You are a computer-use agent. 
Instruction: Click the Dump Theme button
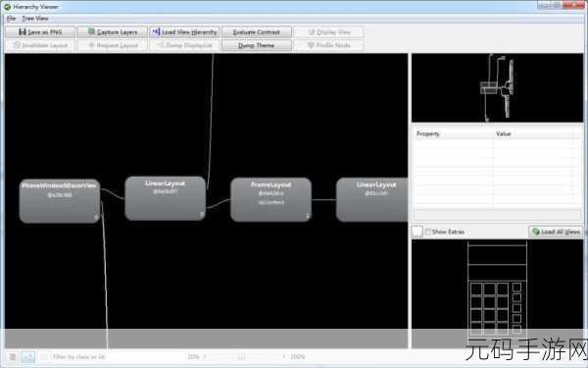(x=257, y=45)
